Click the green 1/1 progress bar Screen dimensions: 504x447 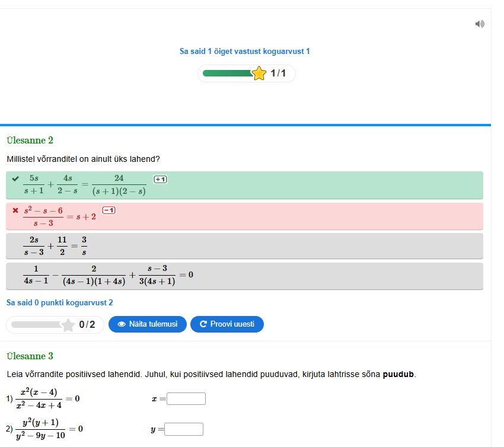point(228,74)
